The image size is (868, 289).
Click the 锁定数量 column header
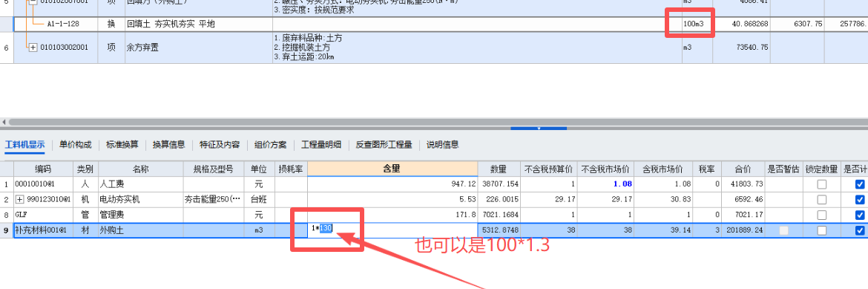[821, 169]
